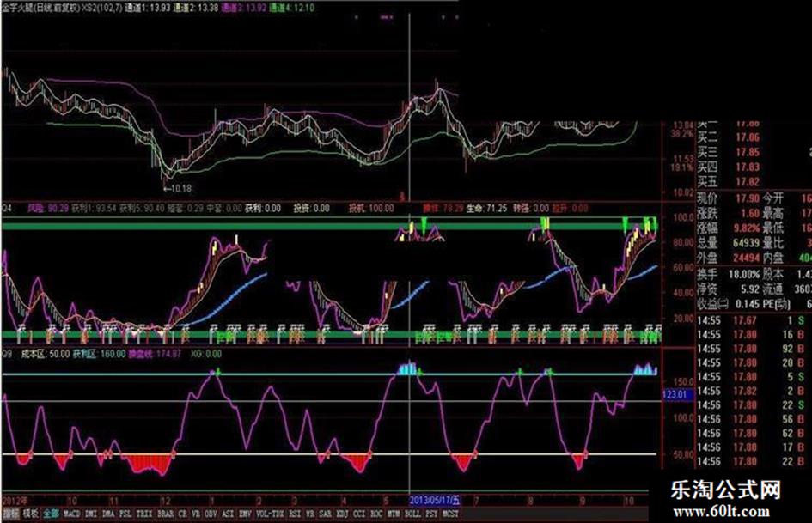Image resolution: width=812 pixels, height=523 pixels.
Task: Click the trade row with volume 92 B
Action: [751, 349]
